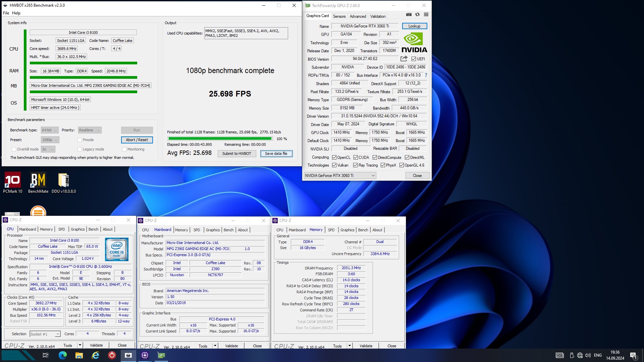Open the notification center icon
The height and width of the screenshot is (362, 644).
[x=633, y=355]
